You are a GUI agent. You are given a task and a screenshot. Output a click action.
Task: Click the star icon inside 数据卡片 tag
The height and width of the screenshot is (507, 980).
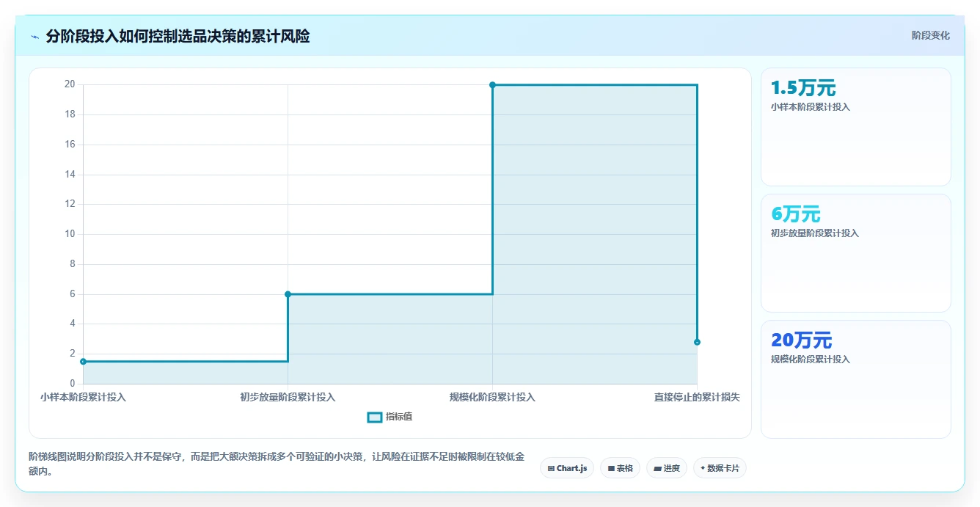[703, 467]
